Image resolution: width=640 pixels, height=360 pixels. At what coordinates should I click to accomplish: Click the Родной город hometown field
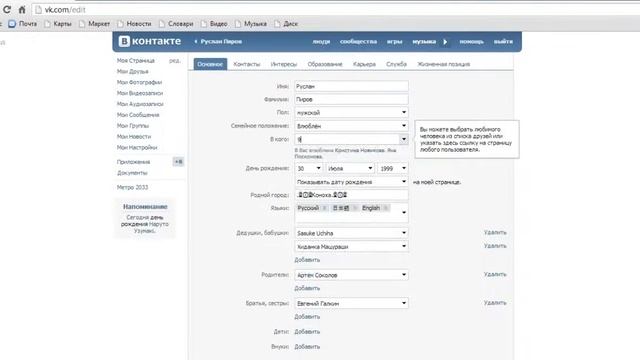[x=351, y=195]
